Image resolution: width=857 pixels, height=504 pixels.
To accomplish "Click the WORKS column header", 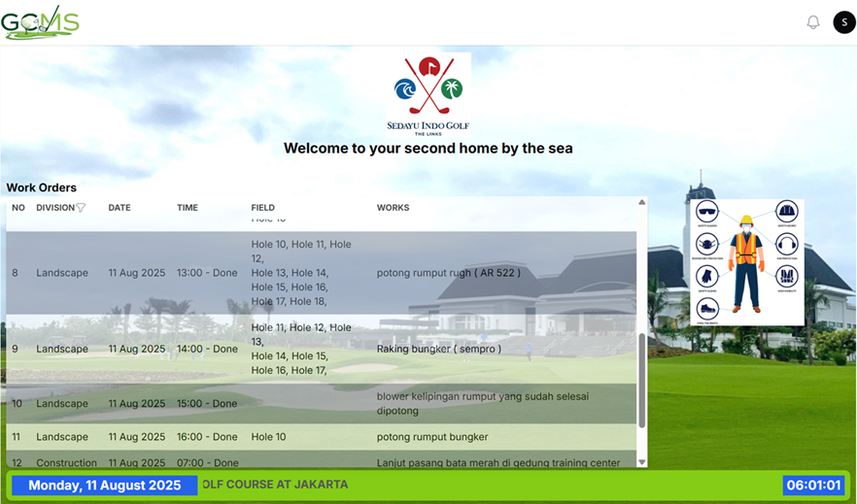I will click(393, 208).
